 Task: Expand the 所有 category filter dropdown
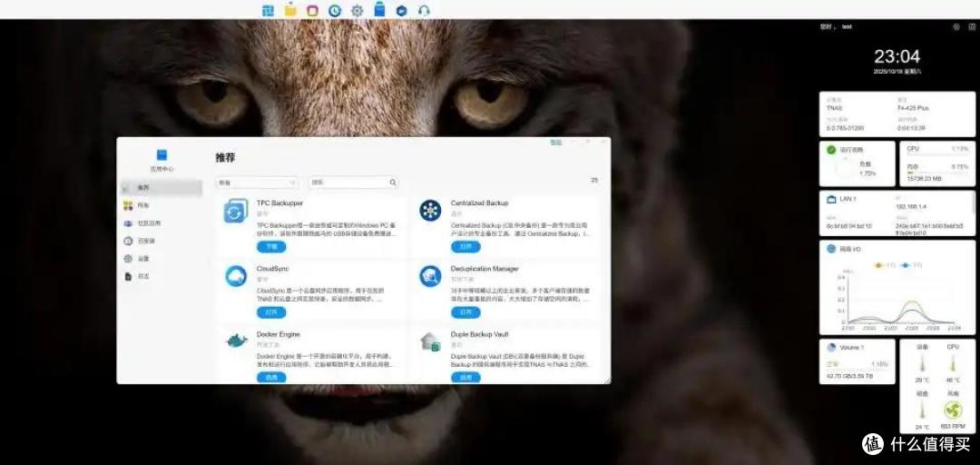(256, 183)
